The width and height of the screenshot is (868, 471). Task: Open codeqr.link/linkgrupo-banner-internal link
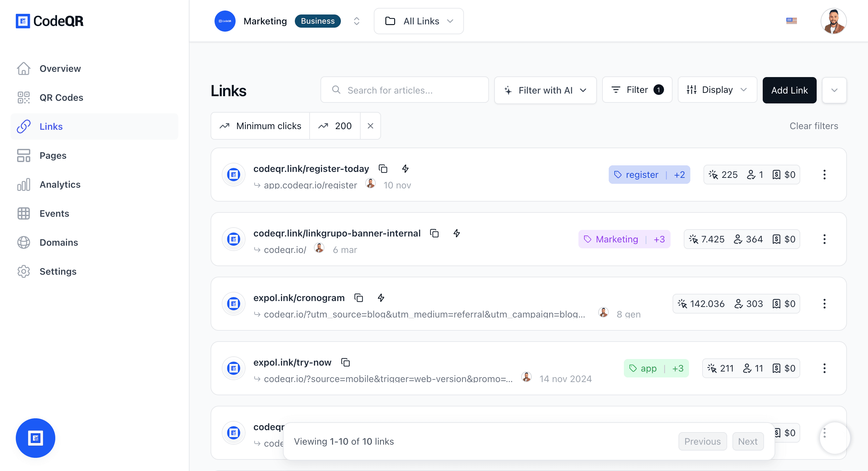pyautogui.click(x=337, y=233)
